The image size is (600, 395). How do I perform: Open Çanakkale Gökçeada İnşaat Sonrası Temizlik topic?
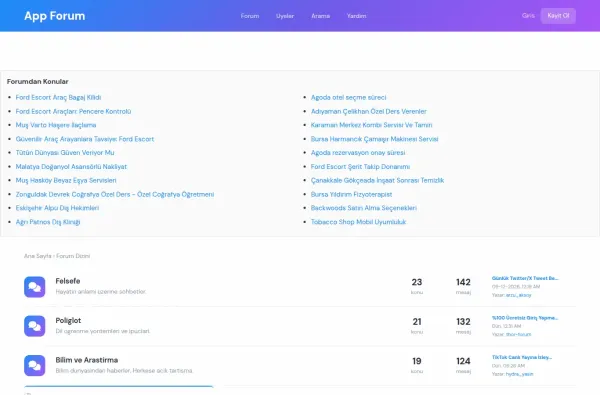tap(377, 180)
